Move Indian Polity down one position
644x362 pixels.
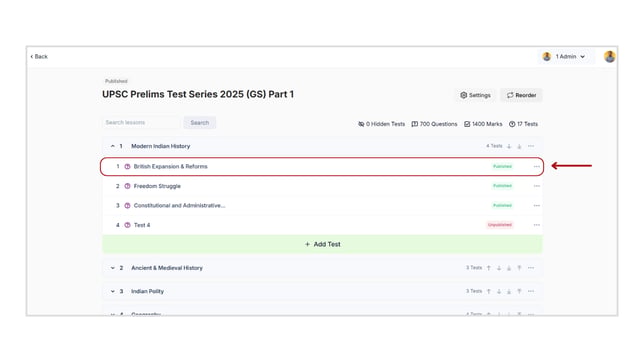(x=499, y=291)
